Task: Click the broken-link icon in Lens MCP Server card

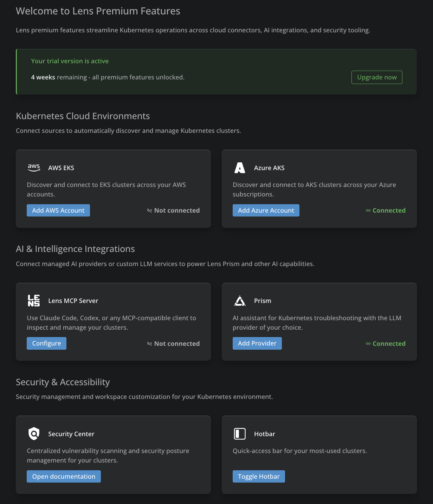Action: (x=149, y=344)
